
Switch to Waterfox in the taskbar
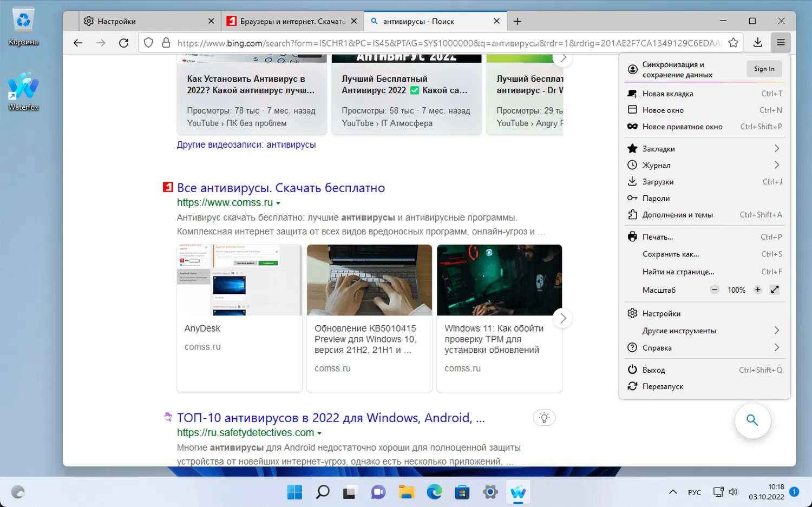[518, 492]
